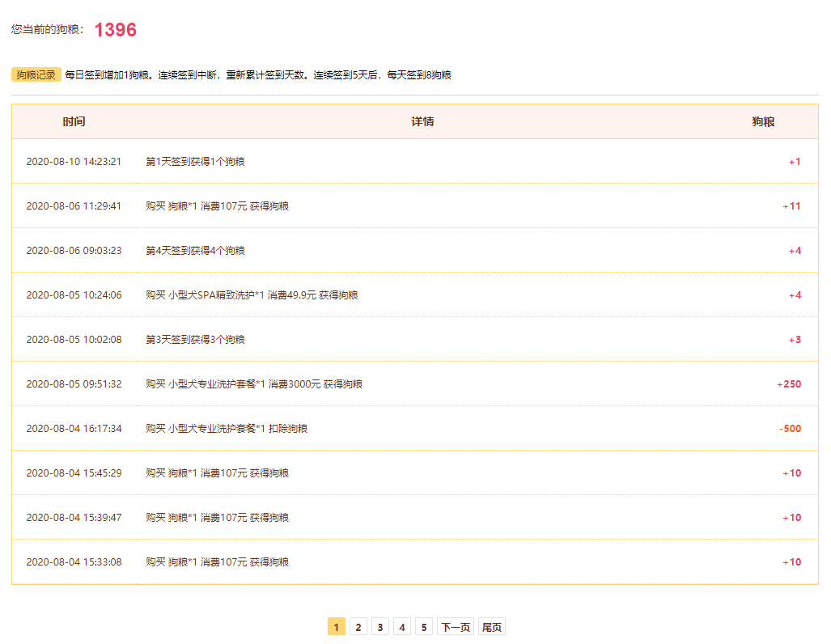831x644 pixels.
Task: Click +10 value in 15:39:47 row
Action: (x=792, y=518)
